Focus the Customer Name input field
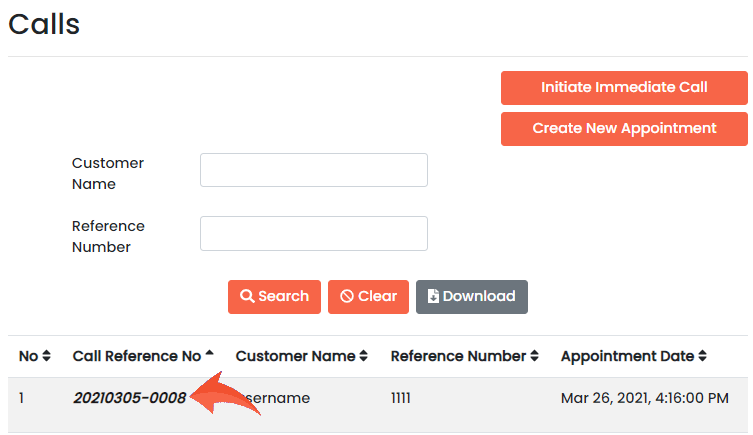 pos(313,170)
